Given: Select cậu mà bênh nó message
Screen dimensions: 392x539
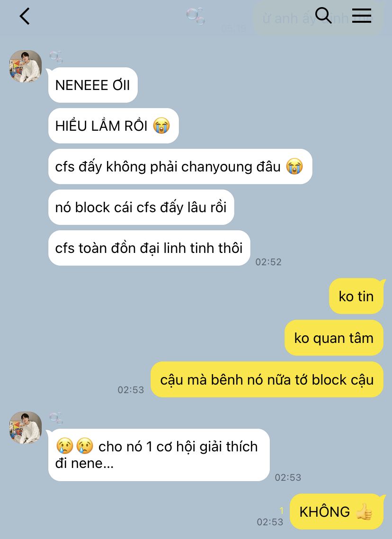Looking at the screenshot, I should pos(267,379).
